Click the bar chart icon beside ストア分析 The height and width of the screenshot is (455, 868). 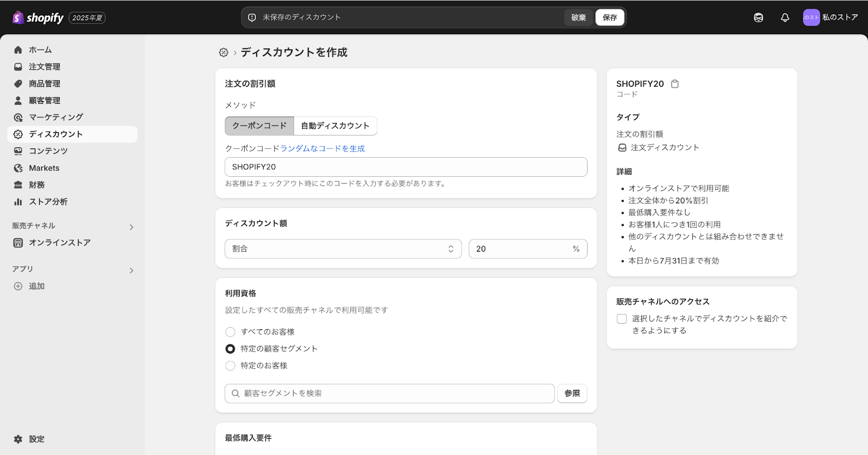click(x=18, y=202)
